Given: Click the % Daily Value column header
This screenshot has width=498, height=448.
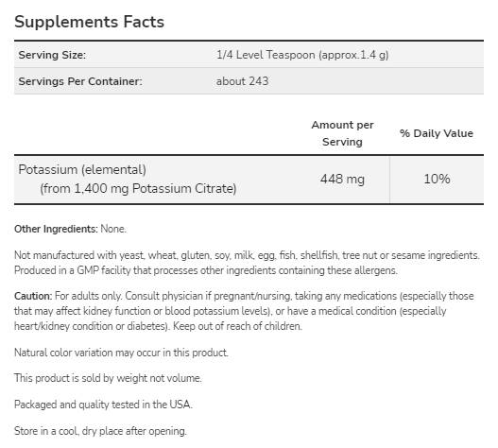Looking at the screenshot, I should click(x=437, y=133).
